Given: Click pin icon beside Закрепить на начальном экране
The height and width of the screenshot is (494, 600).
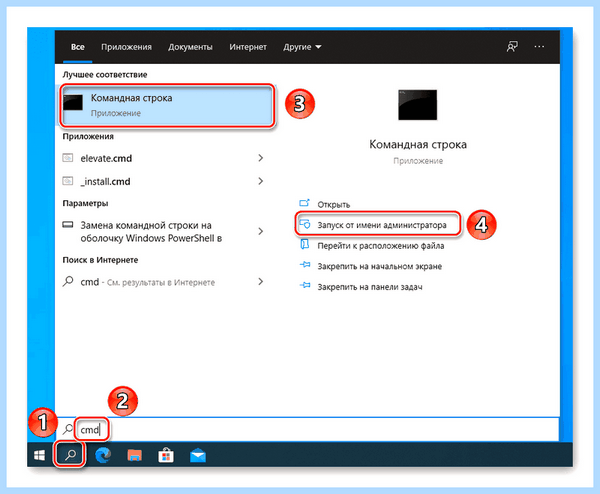Looking at the screenshot, I should click(x=305, y=265).
